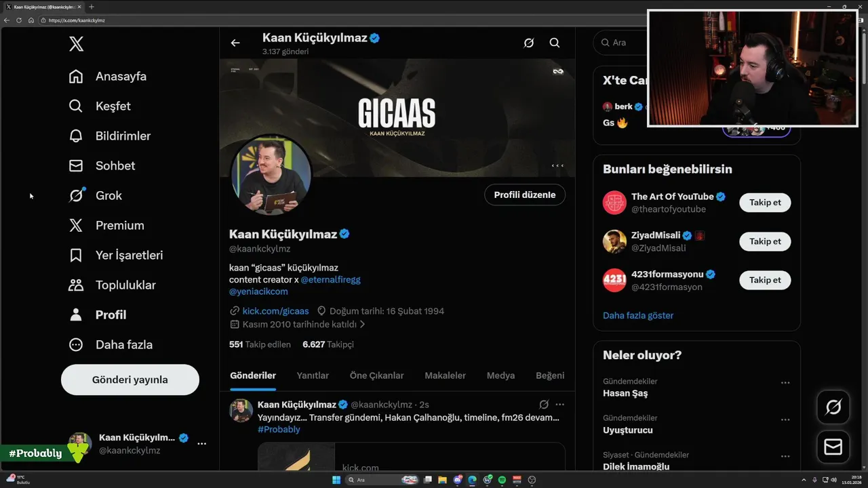Viewport: 868px width, 488px height.
Task: Go to Anasayfa in the sidebar
Action: coord(108,77)
